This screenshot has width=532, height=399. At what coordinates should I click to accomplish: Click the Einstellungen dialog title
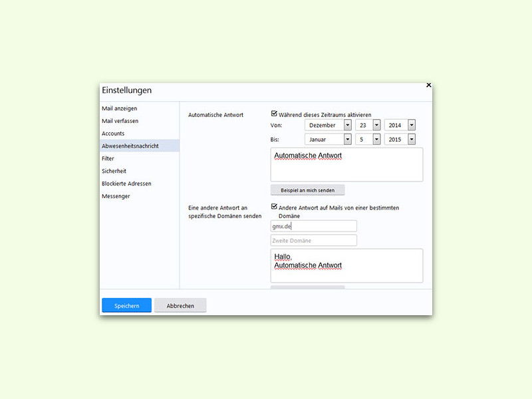pyautogui.click(x=126, y=90)
